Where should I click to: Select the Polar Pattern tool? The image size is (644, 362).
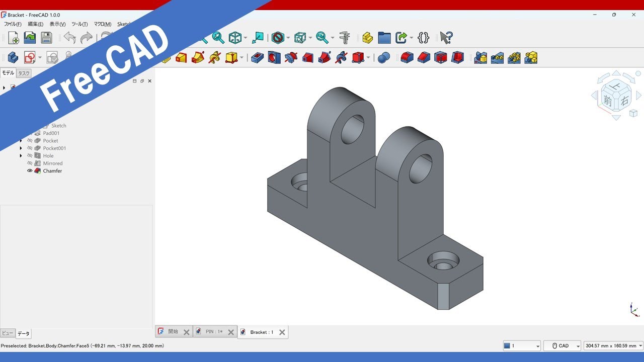(x=514, y=57)
